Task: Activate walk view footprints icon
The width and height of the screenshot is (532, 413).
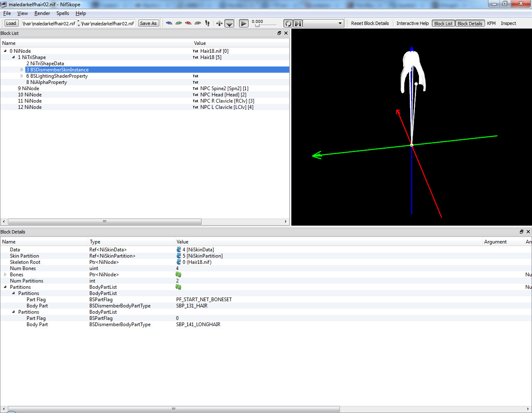Action: [x=207, y=23]
